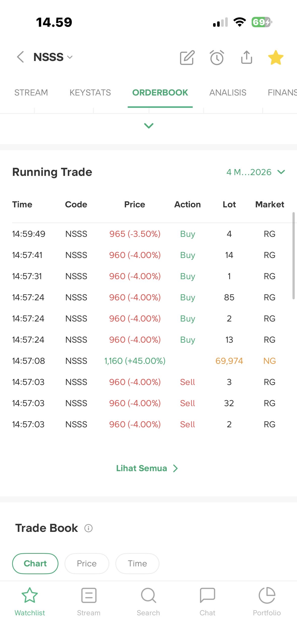Tap the Trade Book info icon
The image size is (297, 644).
coord(88,528)
